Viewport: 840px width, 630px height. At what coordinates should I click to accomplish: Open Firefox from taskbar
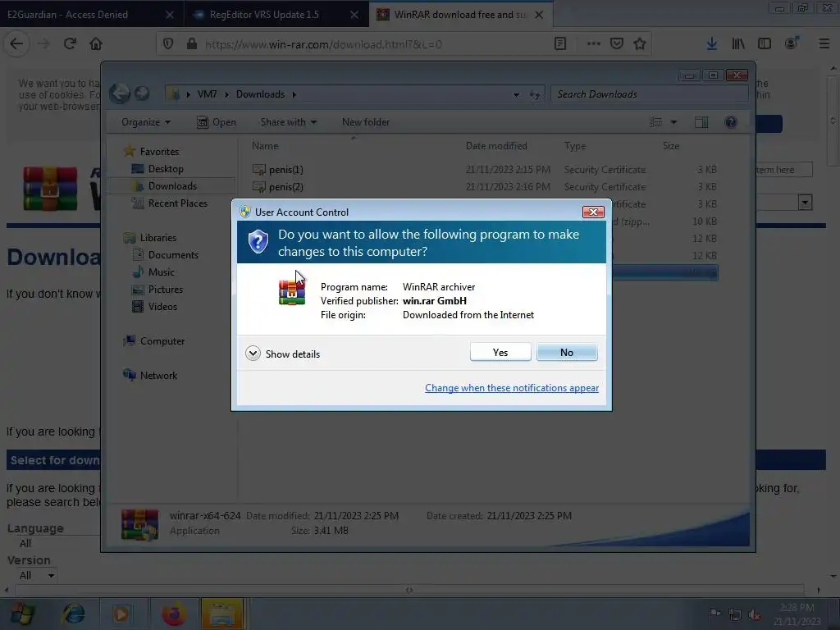(174, 614)
